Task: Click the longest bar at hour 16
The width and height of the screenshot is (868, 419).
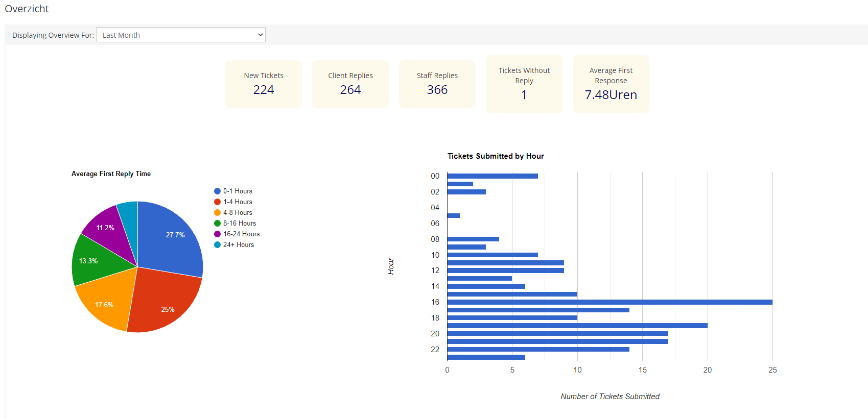Action: pyautogui.click(x=609, y=302)
